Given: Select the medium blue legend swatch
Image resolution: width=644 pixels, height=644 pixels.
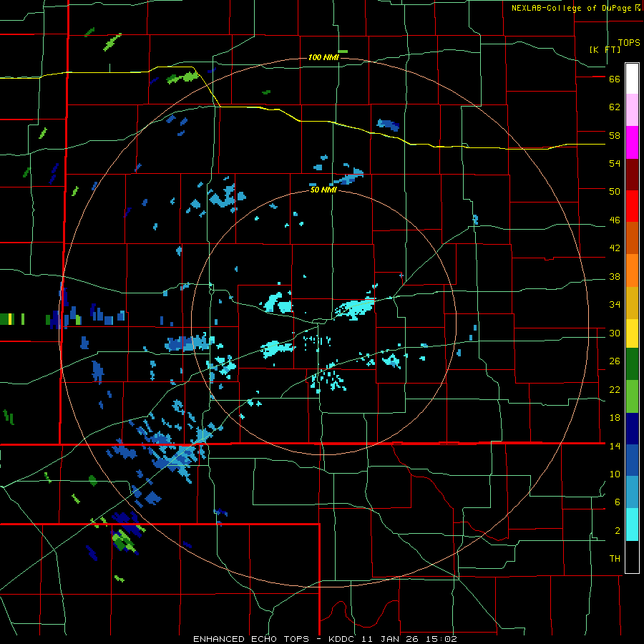Looking at the screenshot, I should 632,460.
